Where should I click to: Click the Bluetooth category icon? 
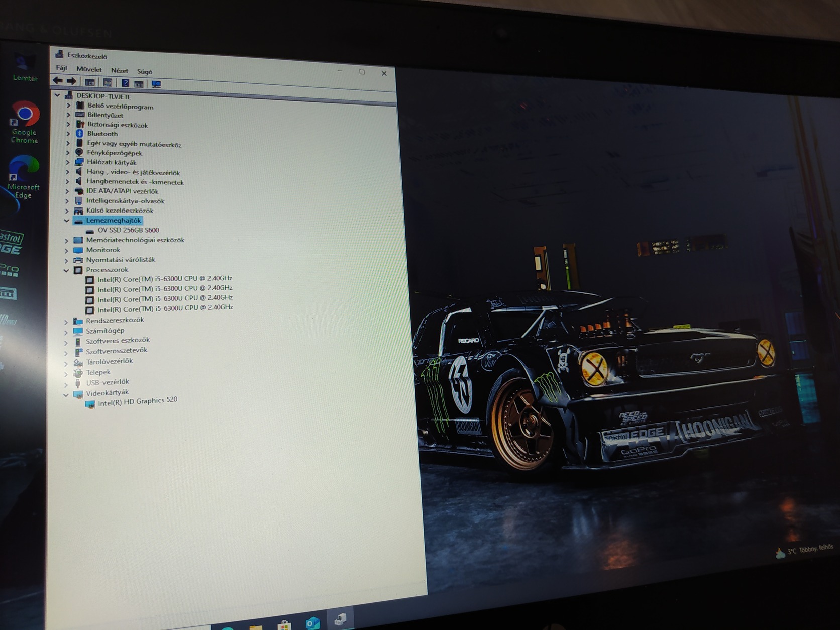79,134
